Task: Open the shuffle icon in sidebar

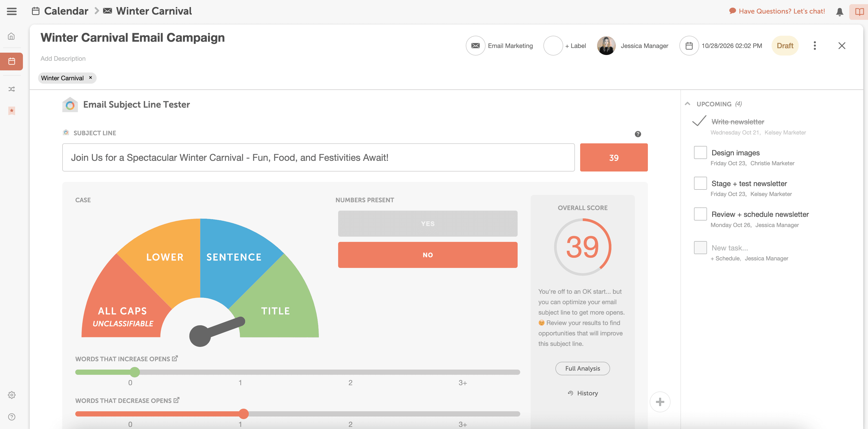Action: click(x=11, y=89)
